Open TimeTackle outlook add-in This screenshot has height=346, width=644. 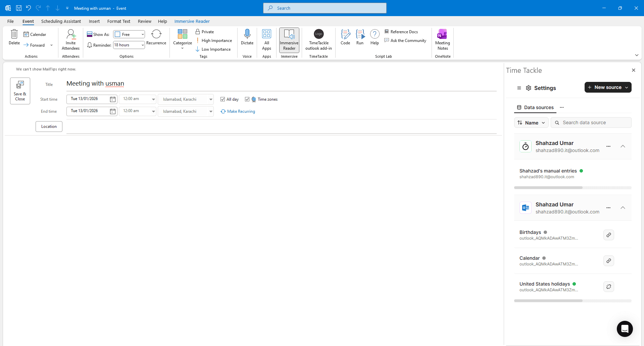click(319, 40)
